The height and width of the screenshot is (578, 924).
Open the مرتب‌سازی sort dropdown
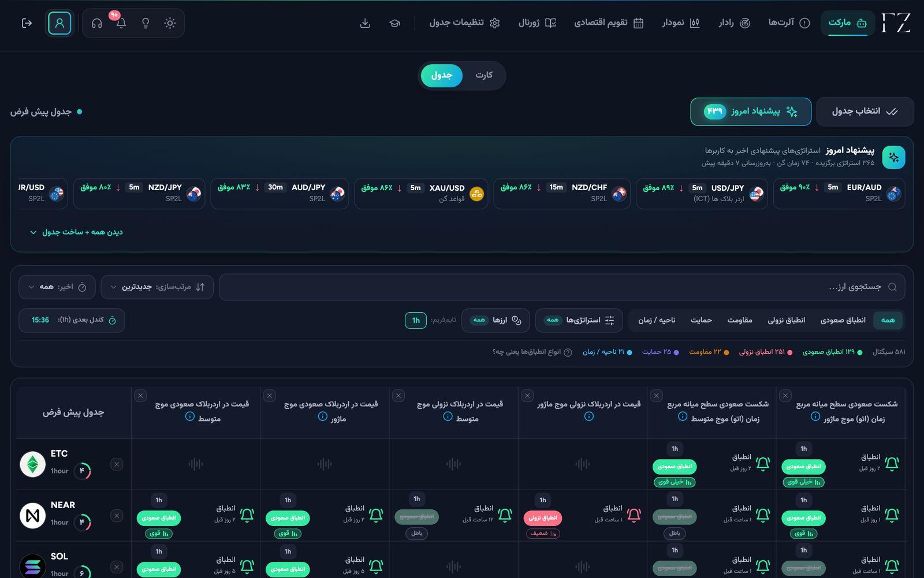coord(157,287)
